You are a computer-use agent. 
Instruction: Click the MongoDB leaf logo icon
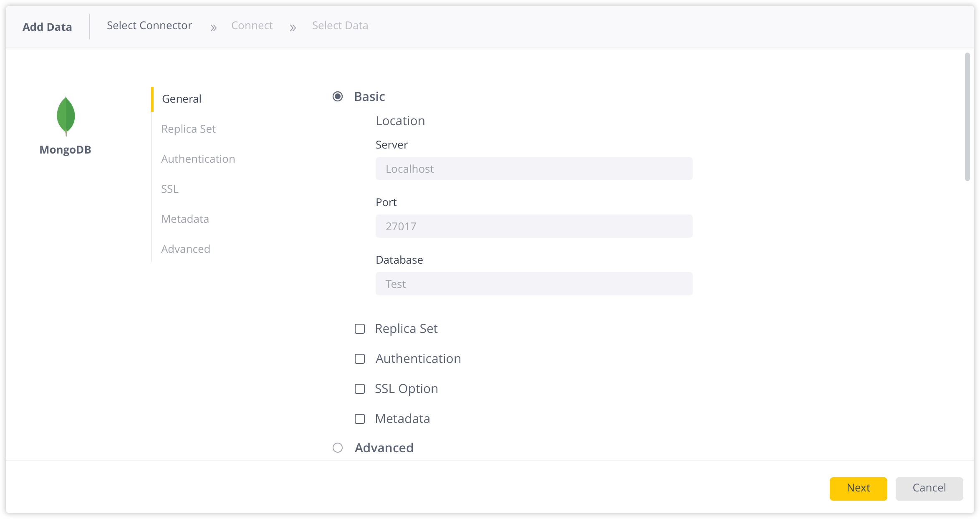tap(66, 116)
